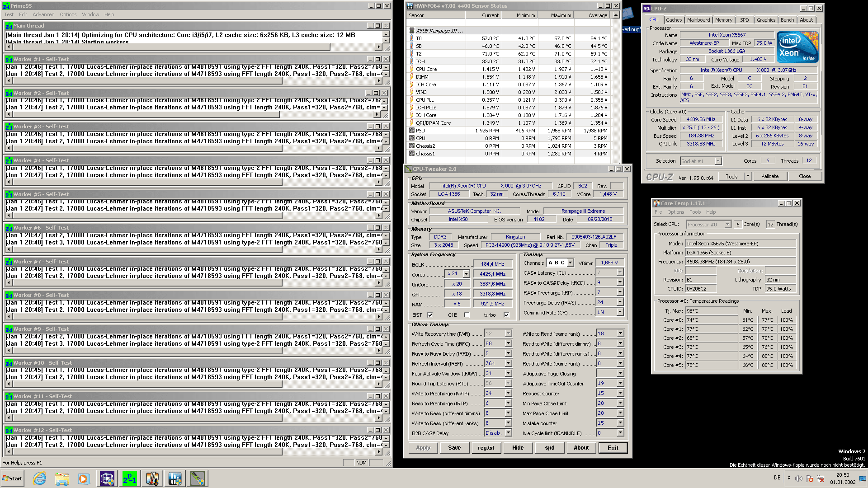This screenshot has height=488, width=868.
Task: Switch to the Memory tab in CPU-Z
Action: coord(723,20)
